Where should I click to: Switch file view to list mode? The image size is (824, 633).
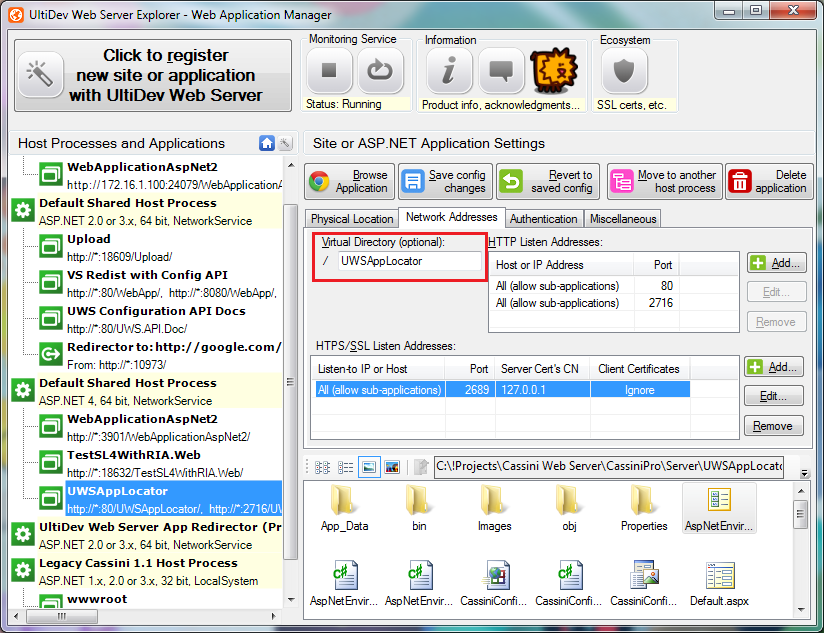345,467
